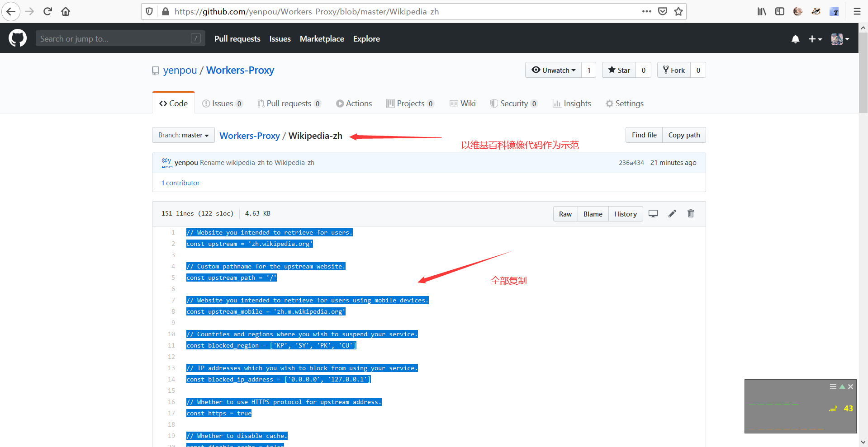Open the Security tab

[514, 104]
